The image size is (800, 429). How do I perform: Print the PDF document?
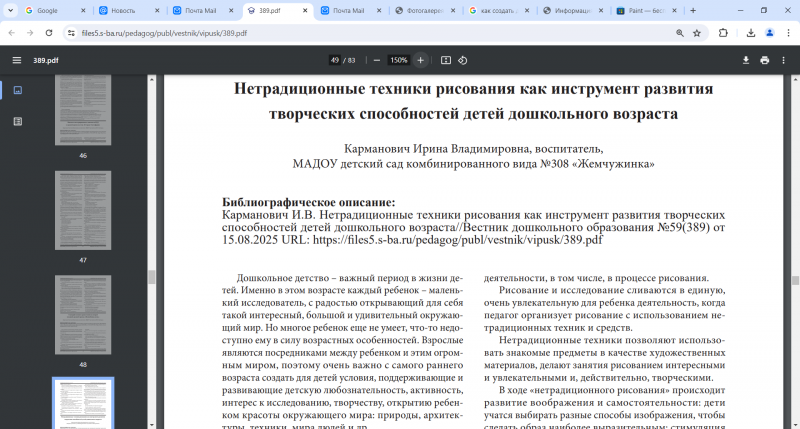[765, 60]
